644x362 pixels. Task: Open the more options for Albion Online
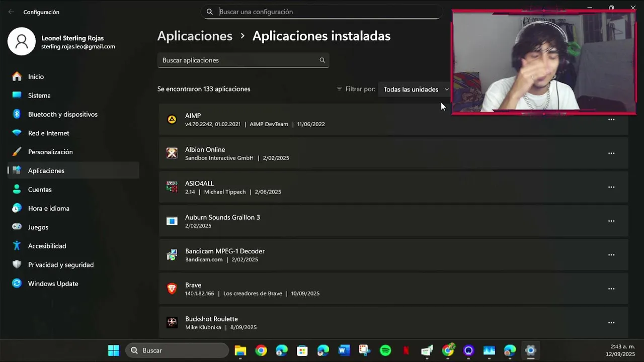pyautogui.click(x=611, y=153)
